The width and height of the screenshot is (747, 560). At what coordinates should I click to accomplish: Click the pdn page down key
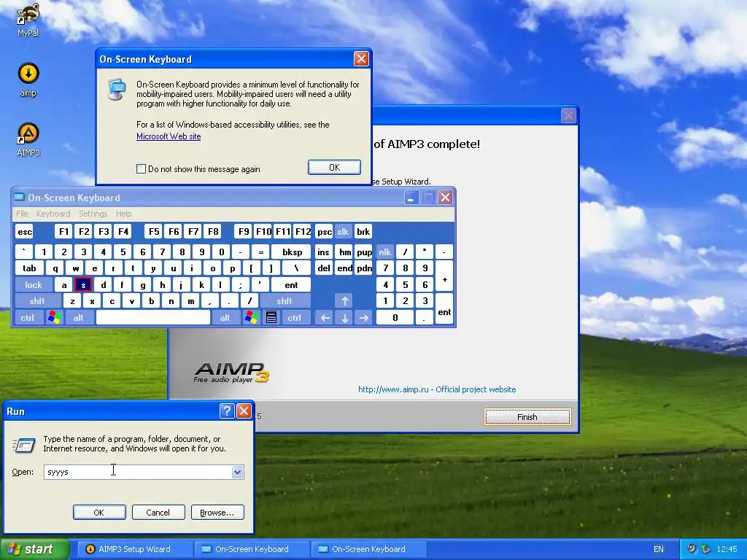click(364, 268)
